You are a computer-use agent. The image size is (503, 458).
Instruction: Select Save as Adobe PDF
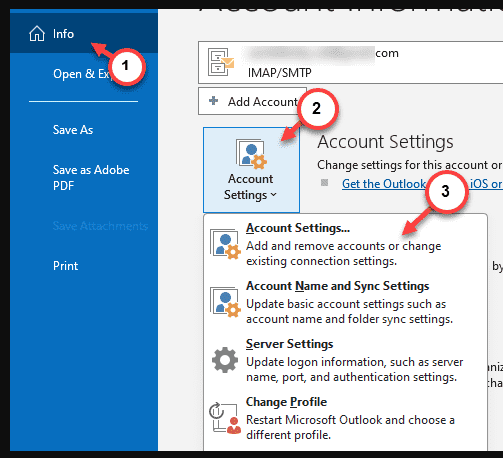coord(91,178)
